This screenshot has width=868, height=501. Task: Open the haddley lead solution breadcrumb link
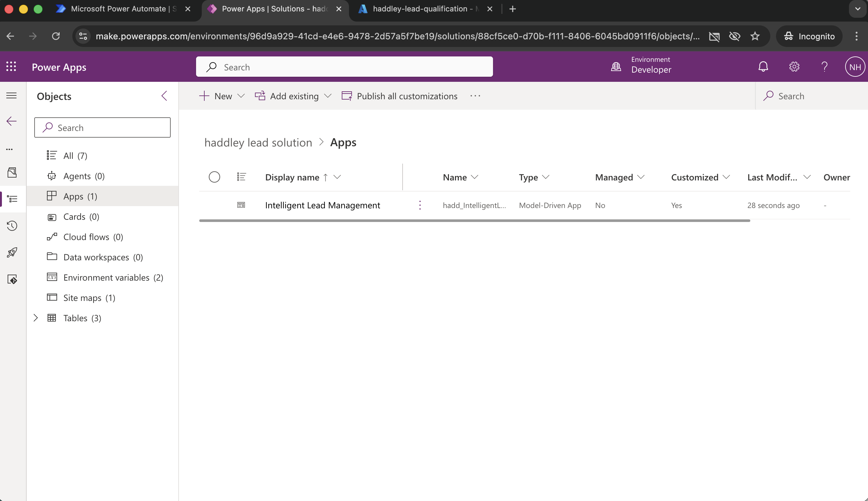click(258, 142)
